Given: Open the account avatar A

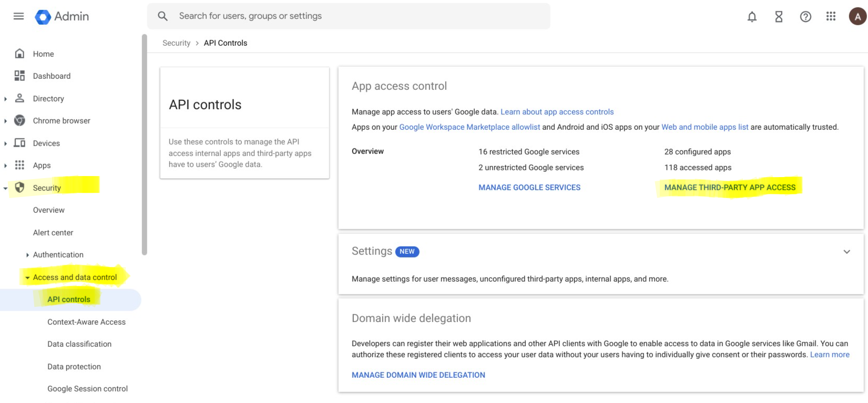Looking at the screenshot, I should click(857, 16).
